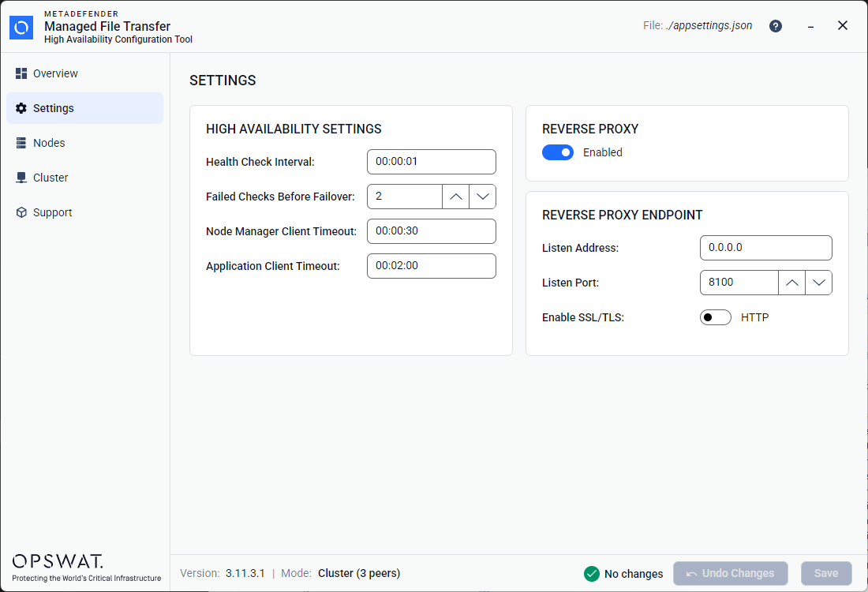Click the Enable SSL/TLS label

pos(583,317)
